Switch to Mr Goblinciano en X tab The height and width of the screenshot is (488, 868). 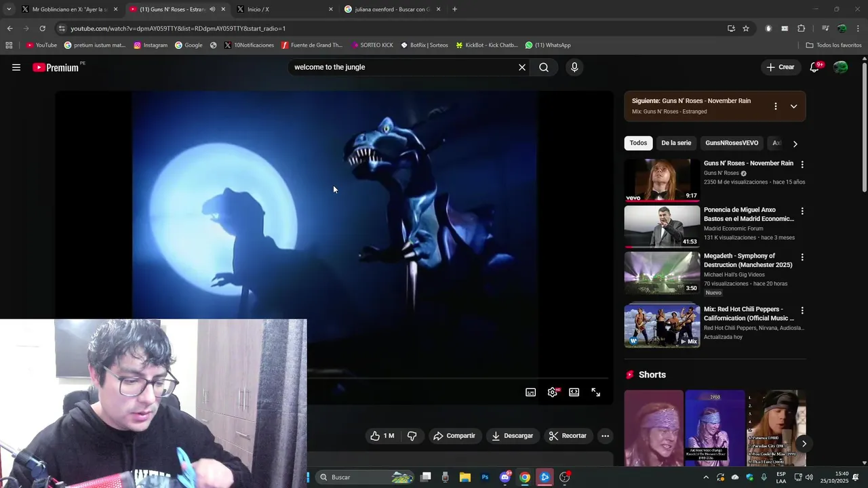coord(70,9)
